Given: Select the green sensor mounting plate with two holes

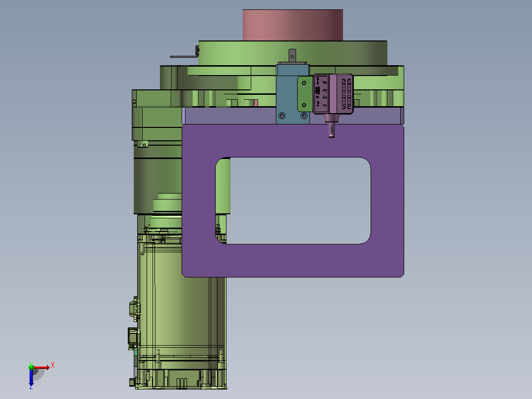Looking at the screenshot, I should pos(304,94).
